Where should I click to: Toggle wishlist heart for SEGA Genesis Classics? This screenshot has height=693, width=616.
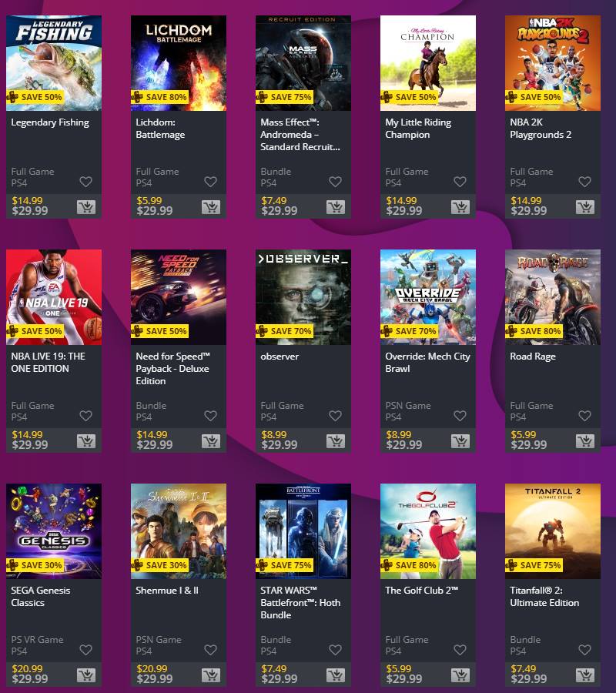85,650
